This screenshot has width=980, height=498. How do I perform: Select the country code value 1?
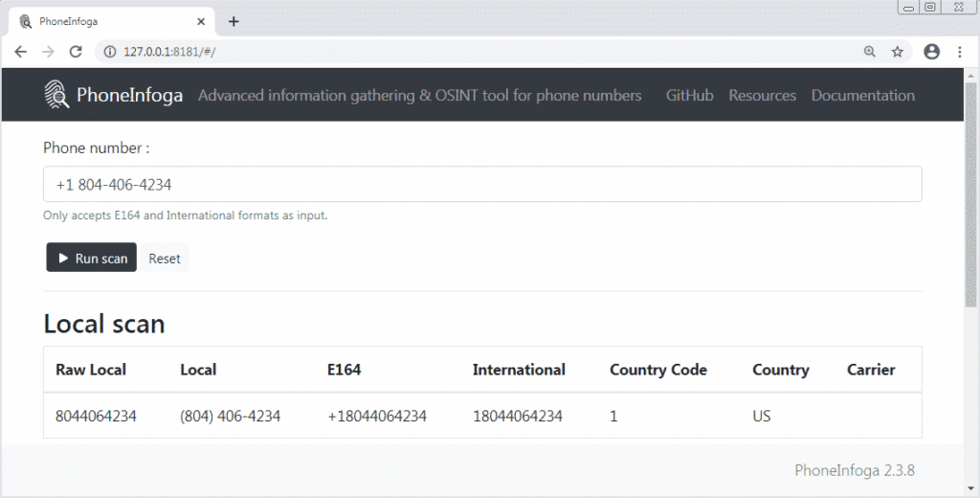[x=613, y=416]
